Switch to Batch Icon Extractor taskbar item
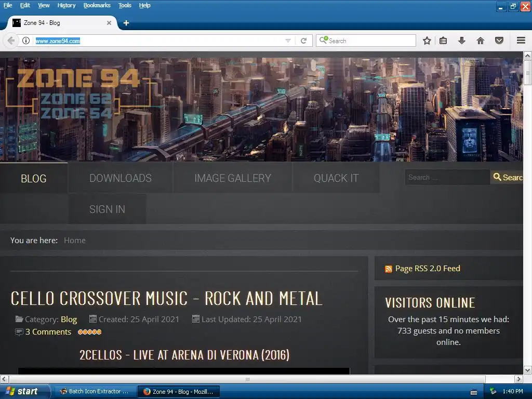Image resolution: width=532 pixels, height=399 pixels. [95, 391]
